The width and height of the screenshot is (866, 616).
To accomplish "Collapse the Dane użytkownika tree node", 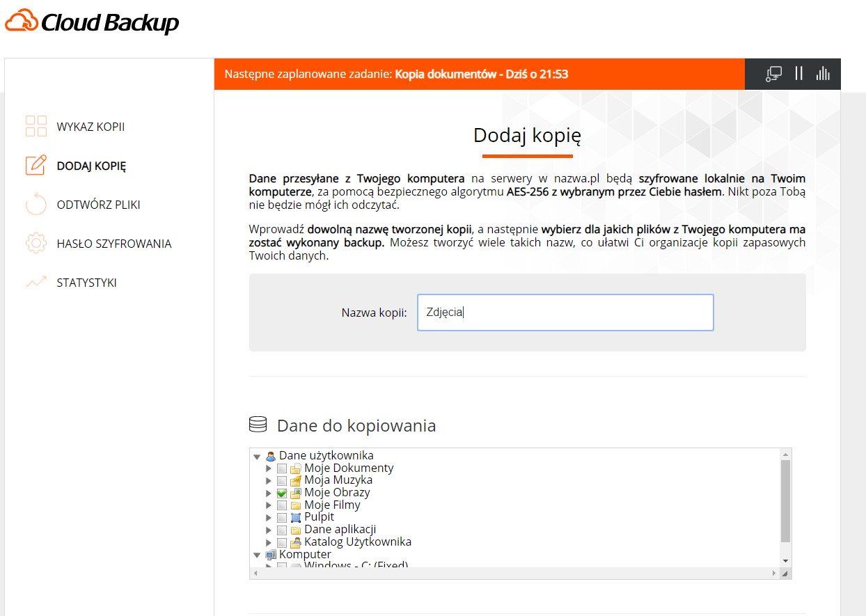I will (257, 457).
